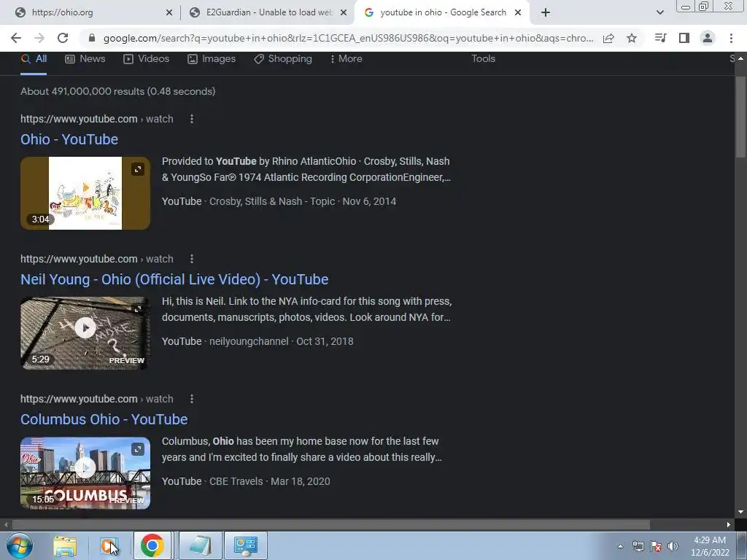Switch to the E2Guardian tab
Image resolution: width=747 pixels, height=560 pixels.
[x=268, y=13]
